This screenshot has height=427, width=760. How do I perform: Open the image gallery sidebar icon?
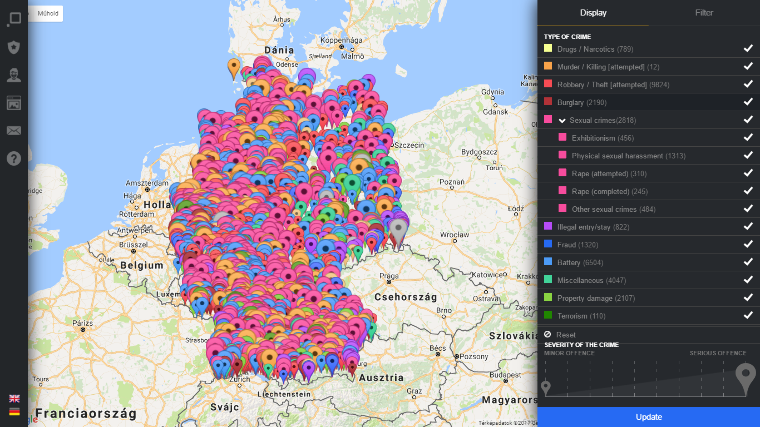(14, 103)
